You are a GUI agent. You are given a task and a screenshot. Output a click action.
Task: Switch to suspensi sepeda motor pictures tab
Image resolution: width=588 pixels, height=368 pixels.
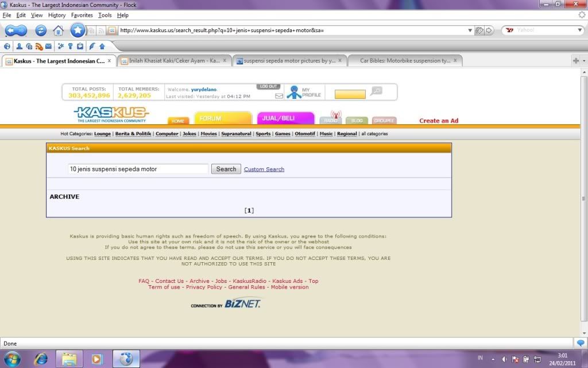click(289, 60)
